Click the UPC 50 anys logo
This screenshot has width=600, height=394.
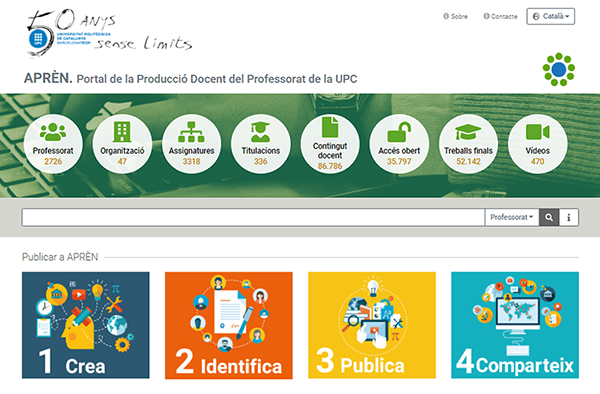[109, 33]
